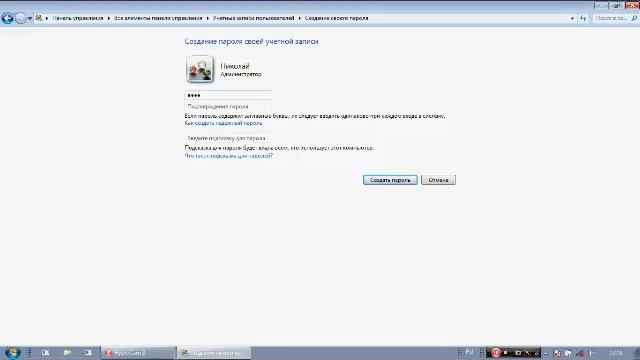Open the recent pages dropdown beside forward arrow
Screen dimensions: 640x360
pos(29,18)
